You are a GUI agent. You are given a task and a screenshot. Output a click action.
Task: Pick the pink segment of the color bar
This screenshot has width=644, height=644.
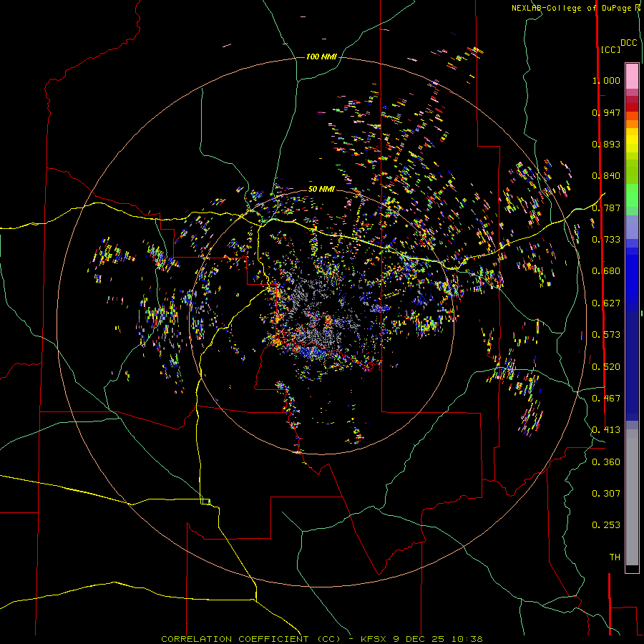[x=632, y=77]
